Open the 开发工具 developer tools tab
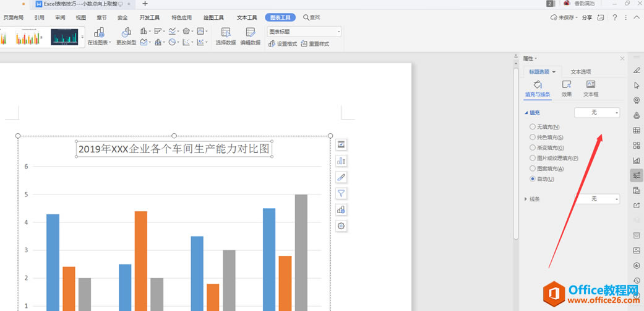 pyautogui.click(x=150, y=17)
